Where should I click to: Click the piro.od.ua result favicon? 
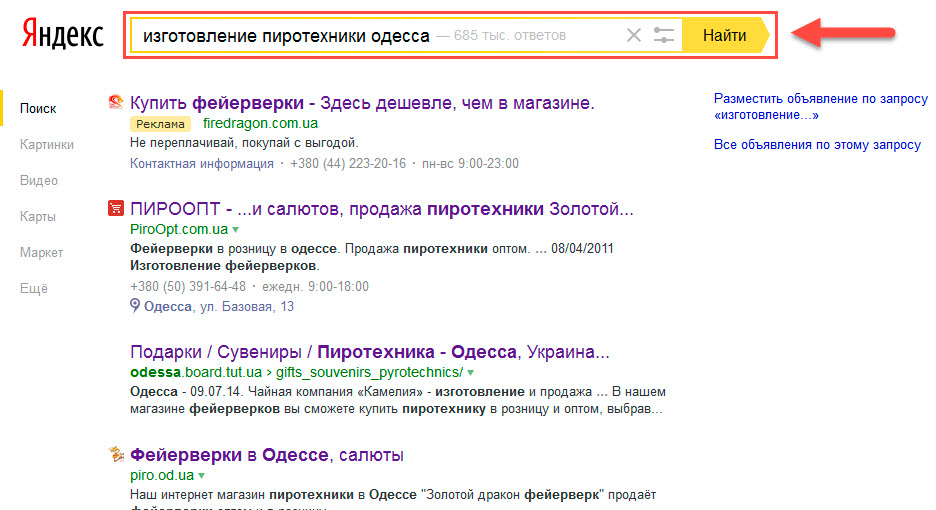point(116,454)
